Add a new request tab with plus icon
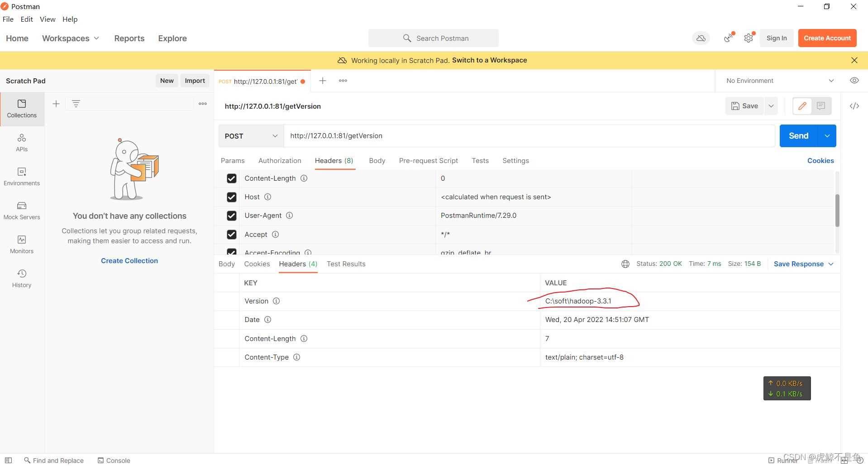The image size is (868, 466). coord(323,81)
